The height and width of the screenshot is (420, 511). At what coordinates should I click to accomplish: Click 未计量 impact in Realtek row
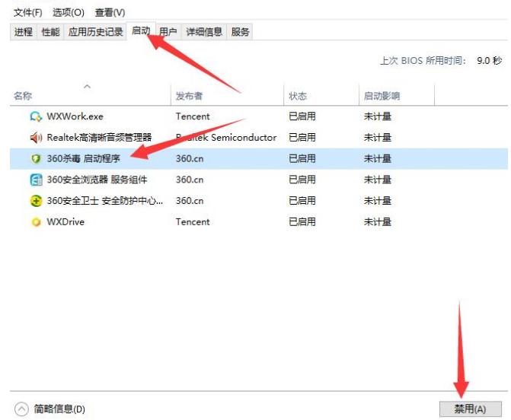[x=378, y=138]
